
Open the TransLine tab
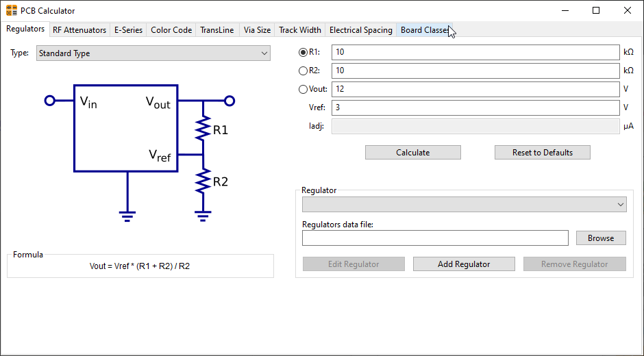point(216,30)
